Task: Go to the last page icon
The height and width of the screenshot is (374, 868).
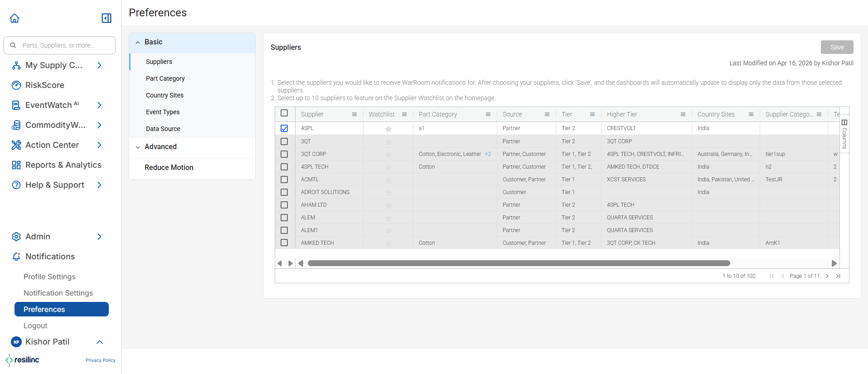Action: (838, 276)
